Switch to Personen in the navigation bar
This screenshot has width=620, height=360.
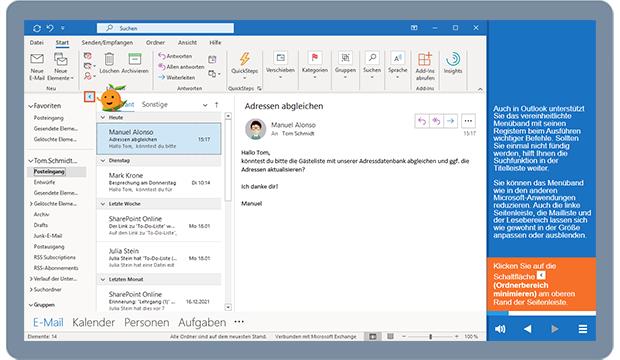[146, 322]
